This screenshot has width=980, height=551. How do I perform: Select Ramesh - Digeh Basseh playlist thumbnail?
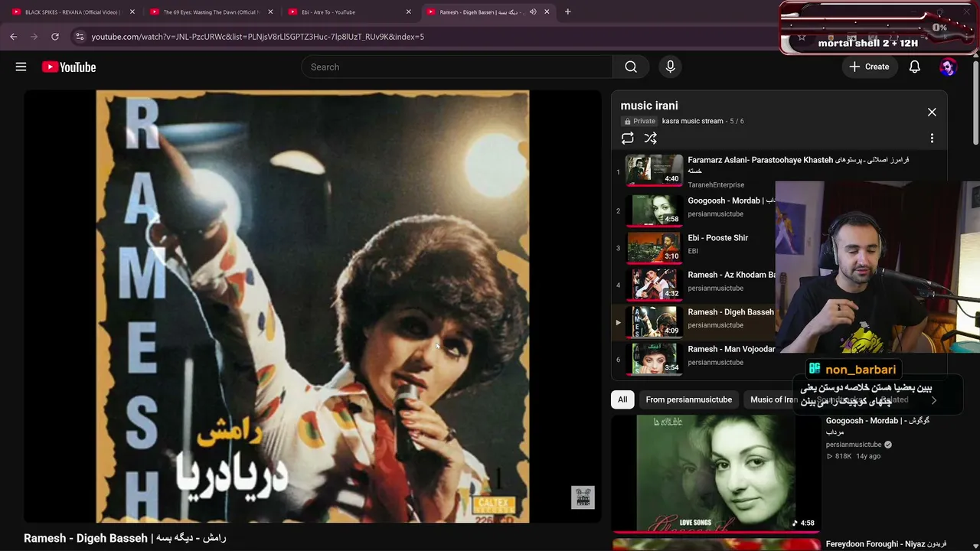(x=654, y=321)
